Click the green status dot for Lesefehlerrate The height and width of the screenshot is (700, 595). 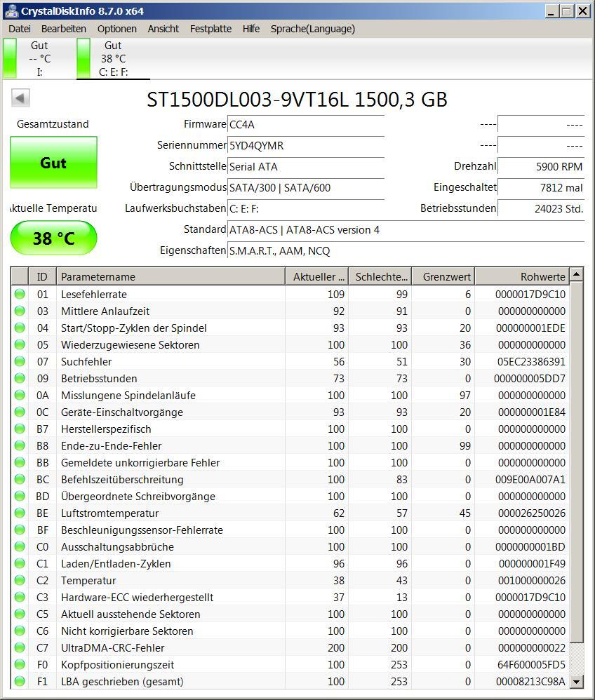(x=20, y=294)
